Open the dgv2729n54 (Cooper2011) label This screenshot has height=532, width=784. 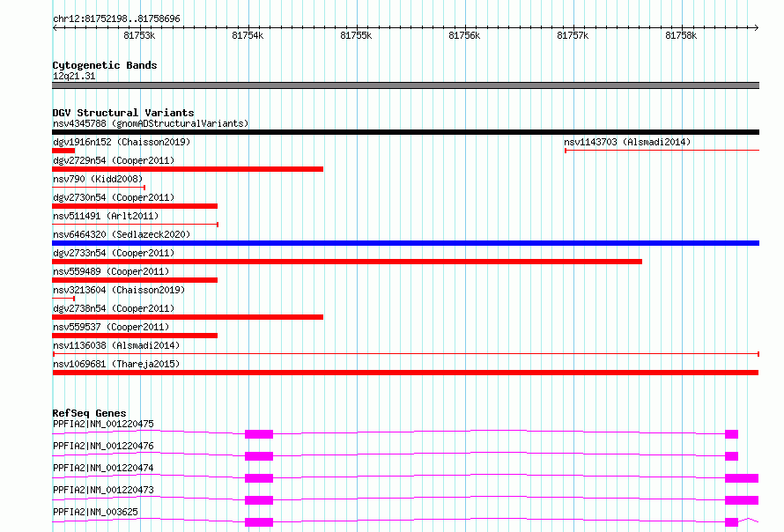(x=114, y=160)
